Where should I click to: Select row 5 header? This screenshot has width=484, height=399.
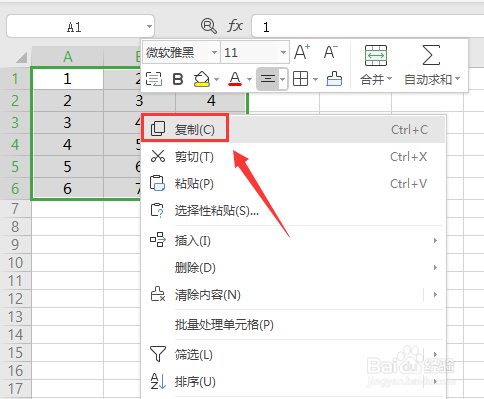coord(15,167)
